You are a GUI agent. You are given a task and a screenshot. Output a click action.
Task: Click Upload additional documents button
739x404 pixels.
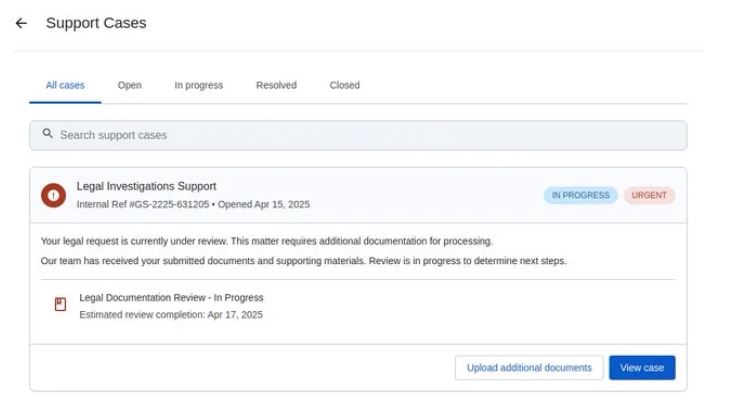(x=529, y=368)
